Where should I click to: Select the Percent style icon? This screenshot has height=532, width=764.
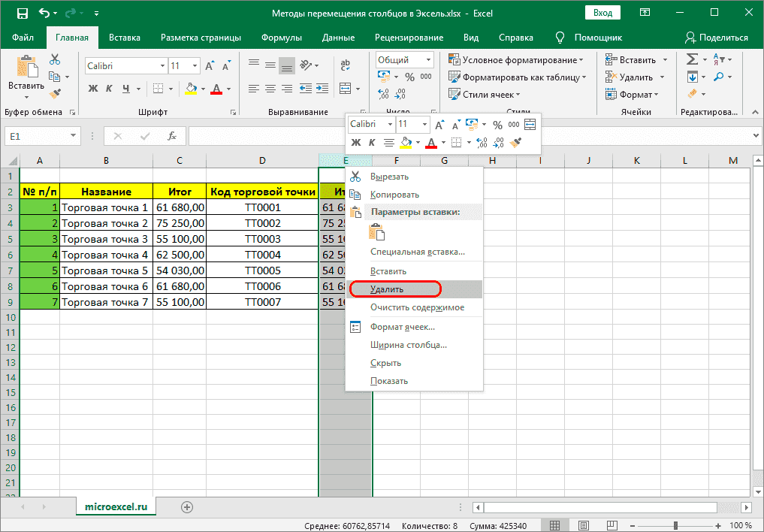409,76
